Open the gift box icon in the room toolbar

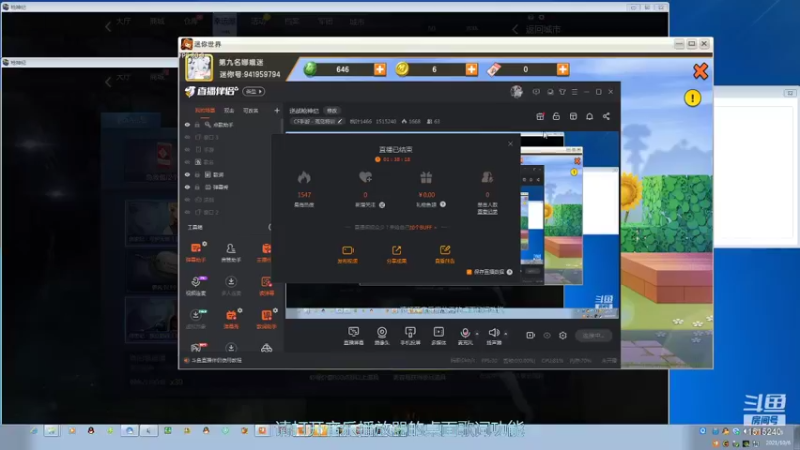point(540,116)
